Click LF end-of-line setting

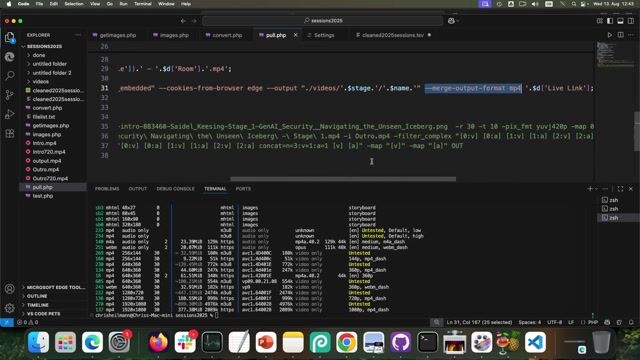pyautogui.click(x=571, y=322)
